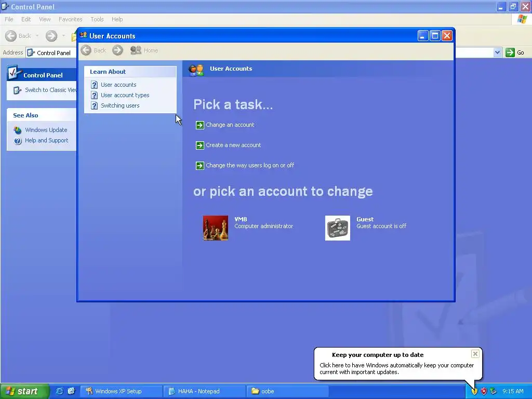Click the Guest account name
532x399 pixels.
tap(365, 219)
